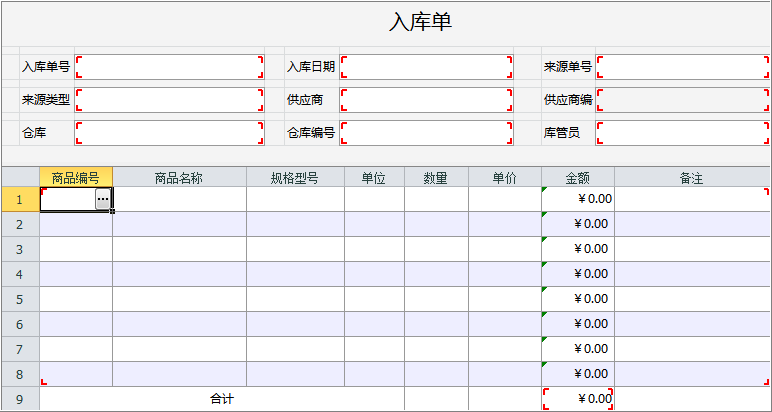Select row header 2
The height and width of the screenshot is (412, 772).
click(x=20, y=224)
